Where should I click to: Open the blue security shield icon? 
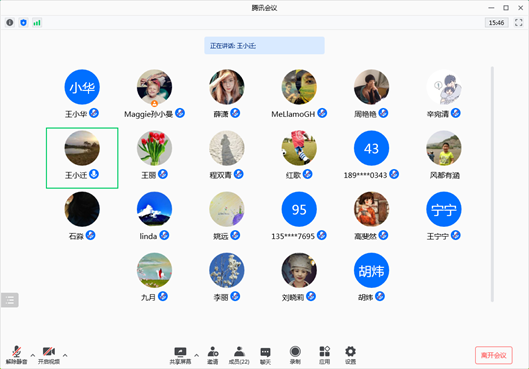click(23, 23)
